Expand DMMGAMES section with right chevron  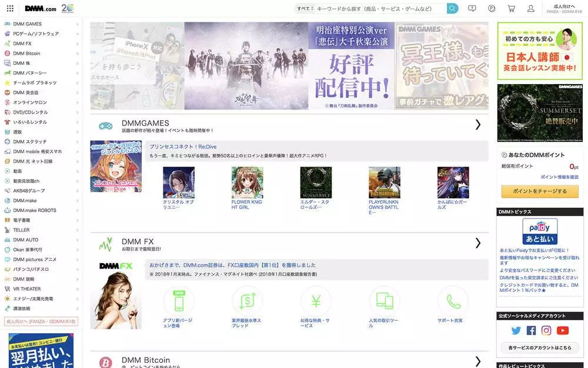coord(477,125)
